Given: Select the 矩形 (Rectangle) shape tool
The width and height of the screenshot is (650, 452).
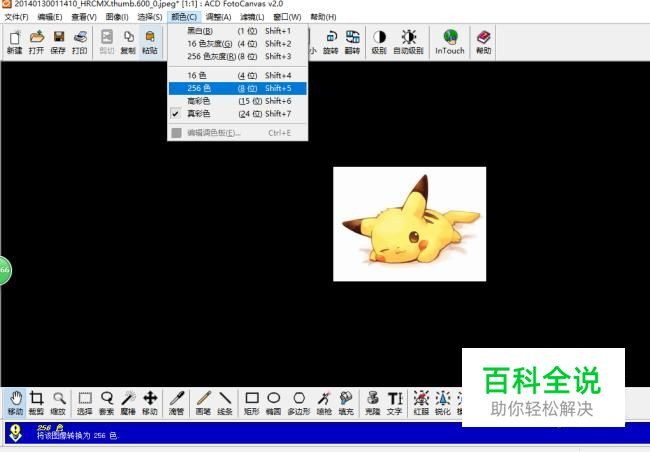Looking at the screenshot, I should [252, 403].
